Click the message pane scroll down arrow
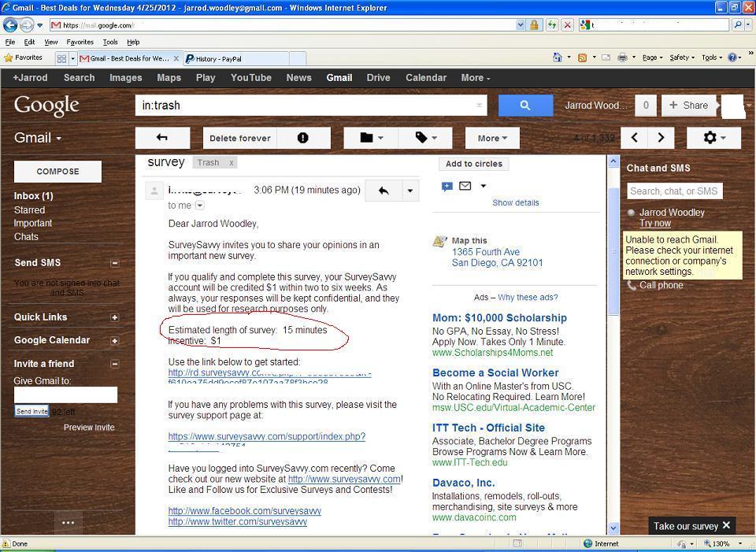Image resolution: width=756 pixels, height=552 pixels. (x=613, y=528)
